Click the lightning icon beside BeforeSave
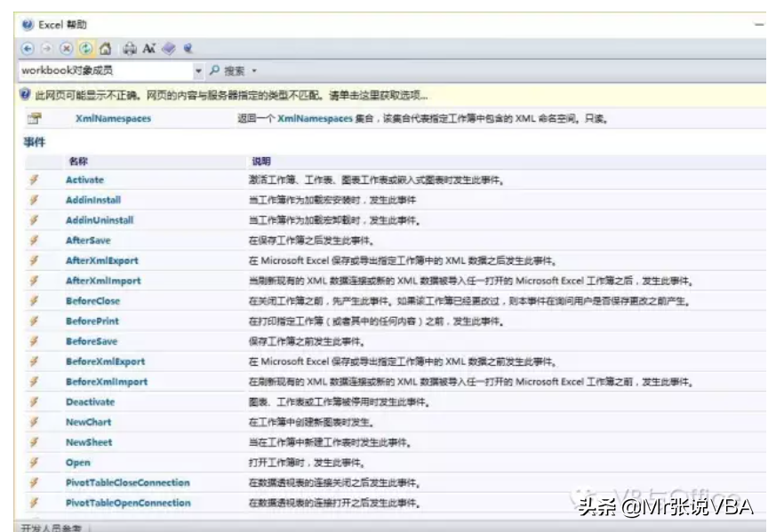 [33, 341]
